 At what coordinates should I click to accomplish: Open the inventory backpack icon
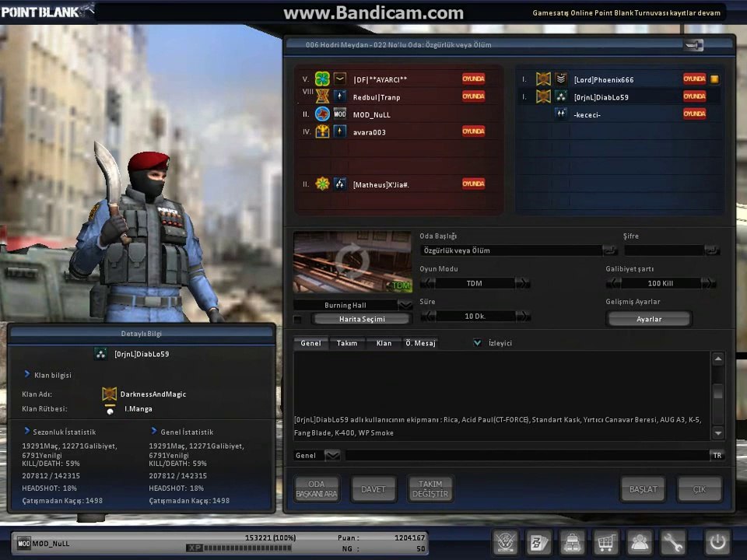point(572,542)
